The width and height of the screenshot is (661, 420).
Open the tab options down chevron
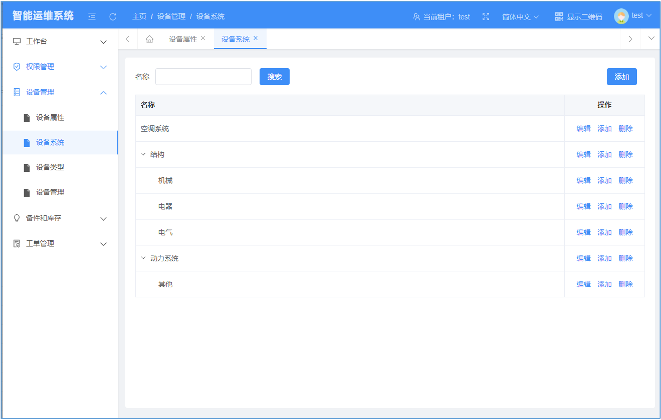pyautogui.click(x=651, y=38)
